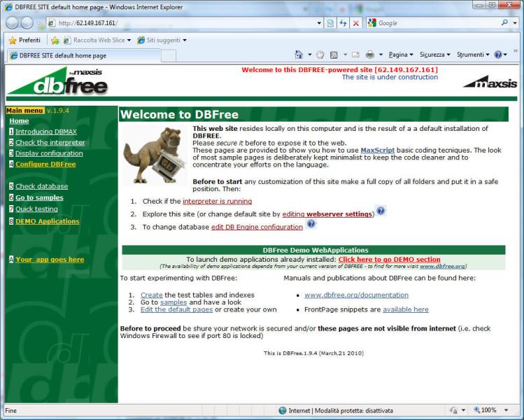Open a new blank tab
Image resolution: width=524 pixels, height=420 pixels.
[x=169, y=56]
